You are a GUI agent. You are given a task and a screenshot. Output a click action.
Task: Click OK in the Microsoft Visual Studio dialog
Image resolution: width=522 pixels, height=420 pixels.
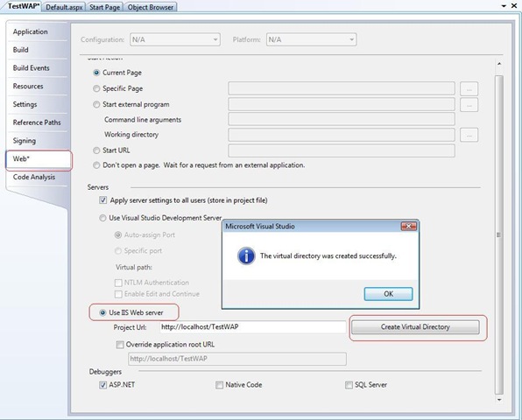pos(388,294)
